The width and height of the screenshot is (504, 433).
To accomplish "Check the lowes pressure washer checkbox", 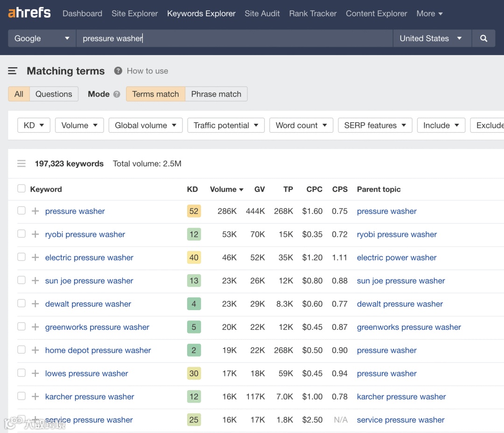I will [21, 373].
